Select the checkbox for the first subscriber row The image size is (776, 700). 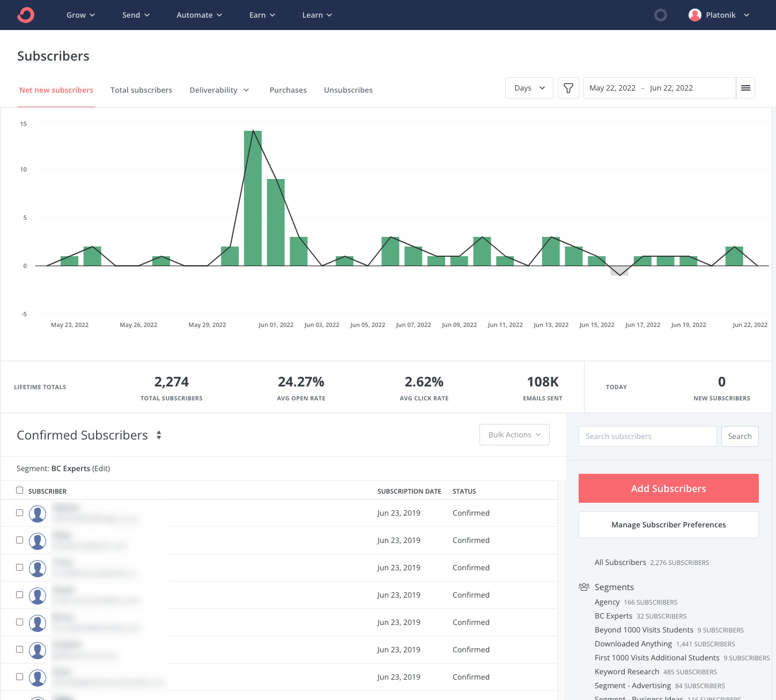click(x=19, y=512)
